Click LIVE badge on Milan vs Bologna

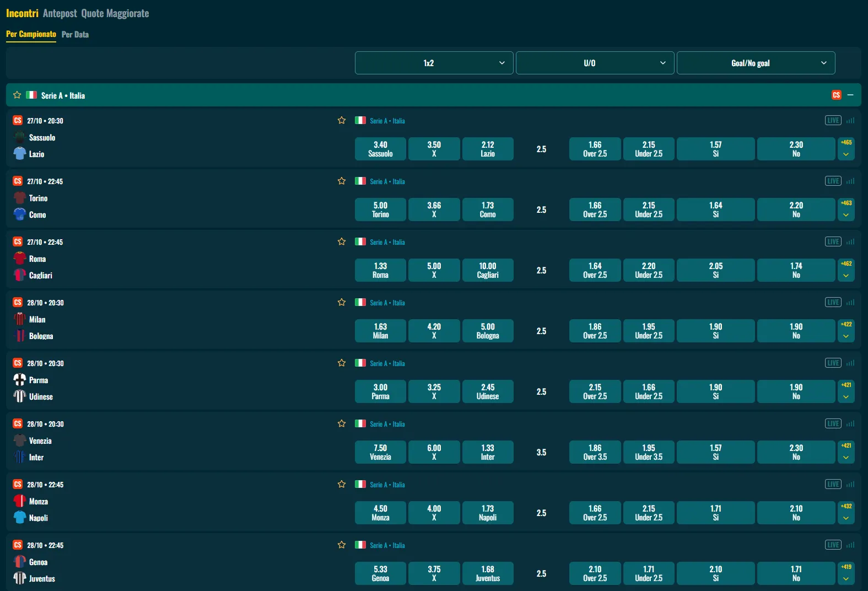click(833, 302)
